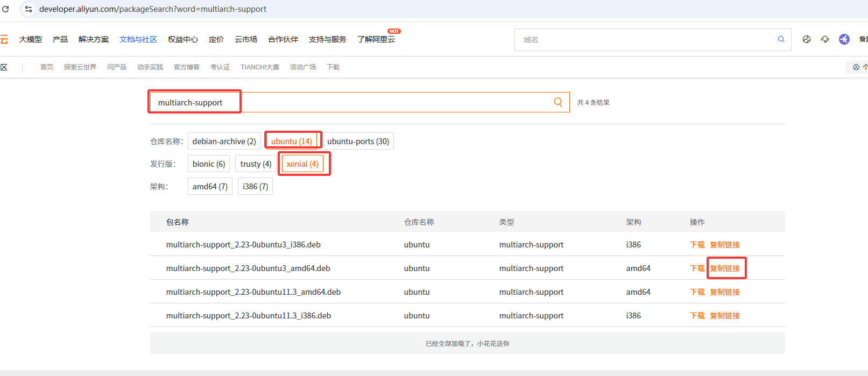Image resolution: width=868 pixels, height=376 pixels.
Task: Click package name multiarch-support_2.23-0ubuntu3_i386.deb
Action: tap(243, 244)
